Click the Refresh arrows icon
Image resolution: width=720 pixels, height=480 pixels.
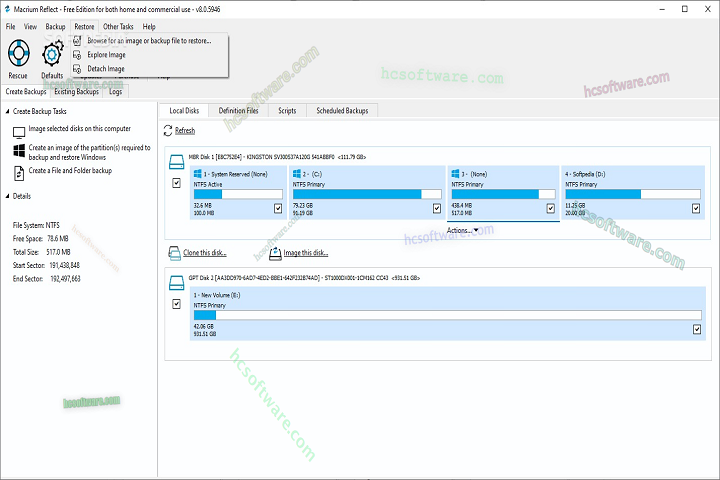(x=168, y=131)
